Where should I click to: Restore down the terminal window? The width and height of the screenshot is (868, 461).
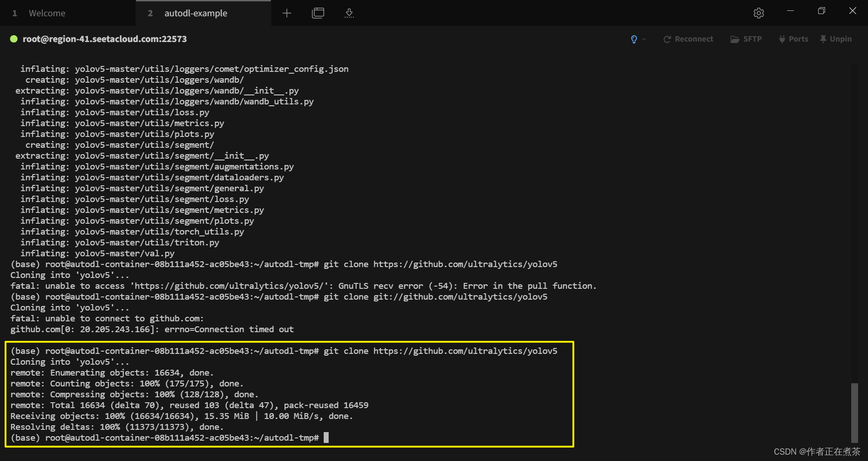tap(821, 11)
